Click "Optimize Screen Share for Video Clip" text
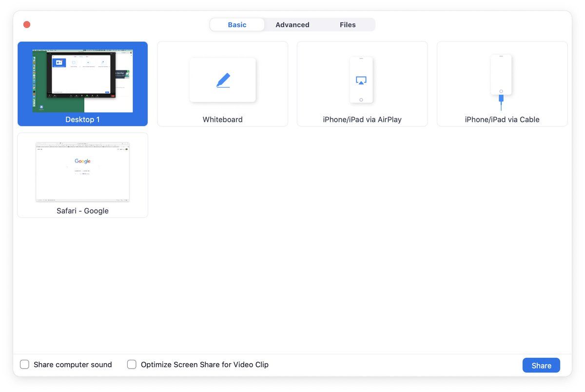 pyautogui.click(x=204, y=365)
